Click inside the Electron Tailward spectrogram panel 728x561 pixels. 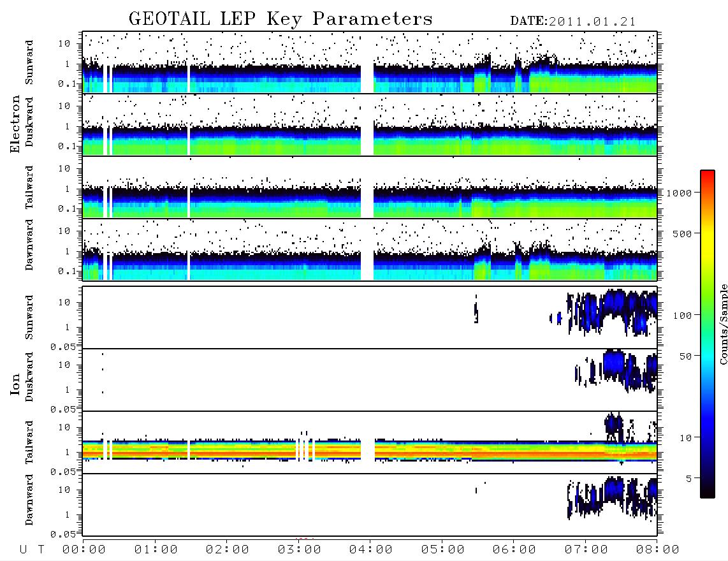(370, 187)
